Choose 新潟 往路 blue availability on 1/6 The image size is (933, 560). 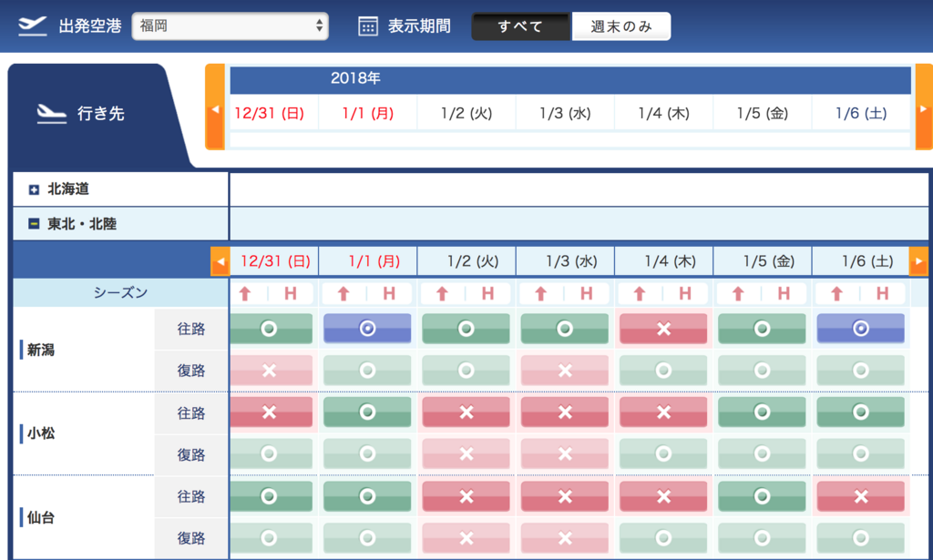click(x=861, y=329)
